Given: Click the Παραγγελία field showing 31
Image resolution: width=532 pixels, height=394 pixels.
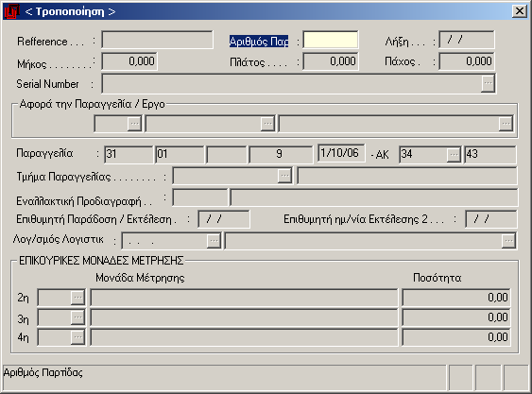Looking at the screenshot, I should 129,155.
